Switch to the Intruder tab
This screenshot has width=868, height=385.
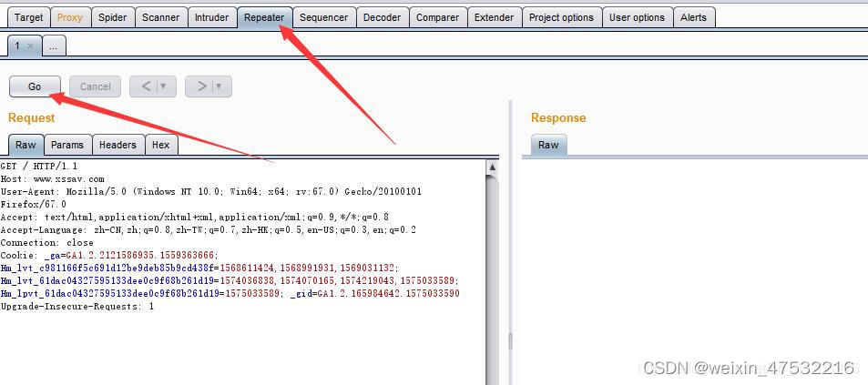211,17
